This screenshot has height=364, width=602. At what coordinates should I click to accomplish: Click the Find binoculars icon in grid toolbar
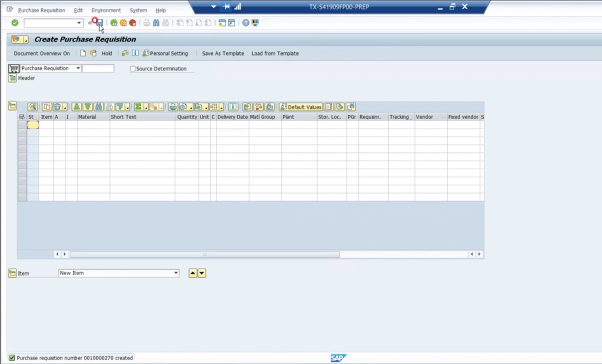tap(98, 107)
